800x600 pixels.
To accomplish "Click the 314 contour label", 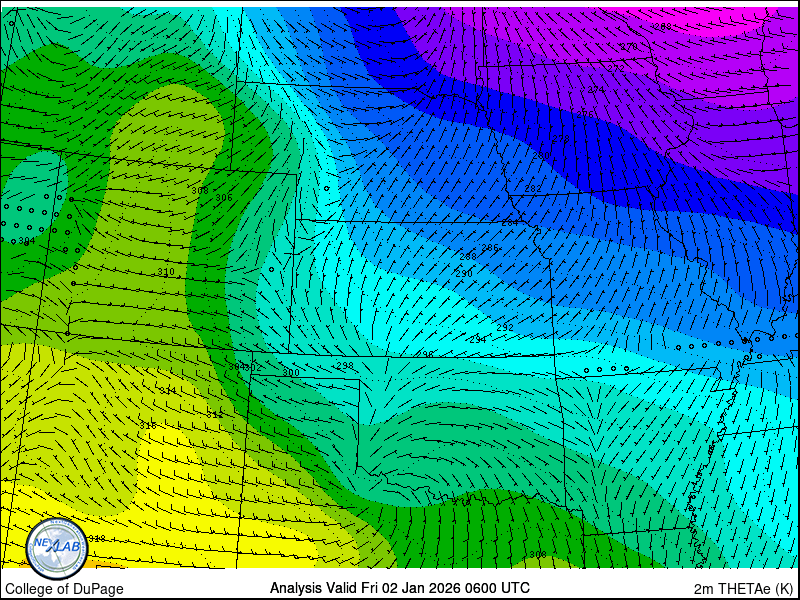I will [x=168, y=391].
